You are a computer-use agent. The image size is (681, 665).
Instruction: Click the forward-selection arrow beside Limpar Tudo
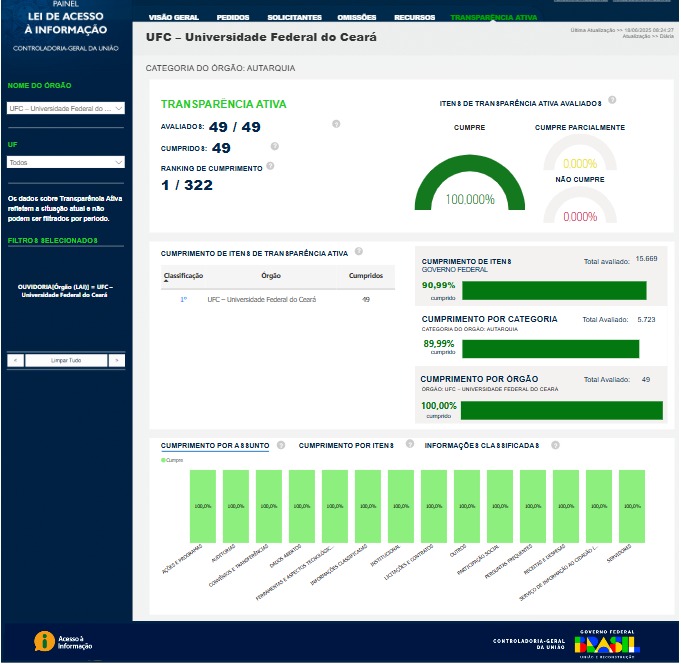coord(117,361)
